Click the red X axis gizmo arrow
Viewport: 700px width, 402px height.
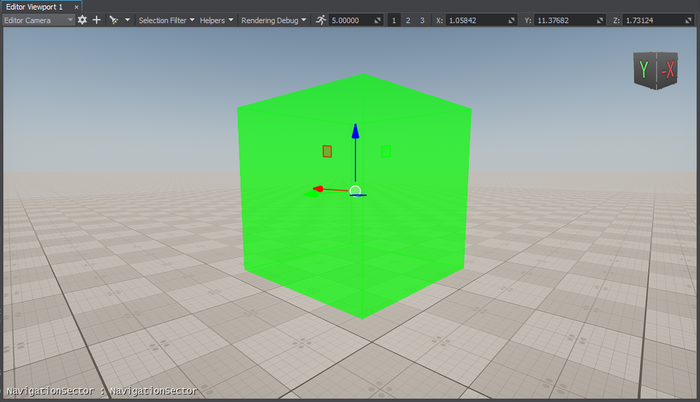pyautogui.click(x=316, y=189)
